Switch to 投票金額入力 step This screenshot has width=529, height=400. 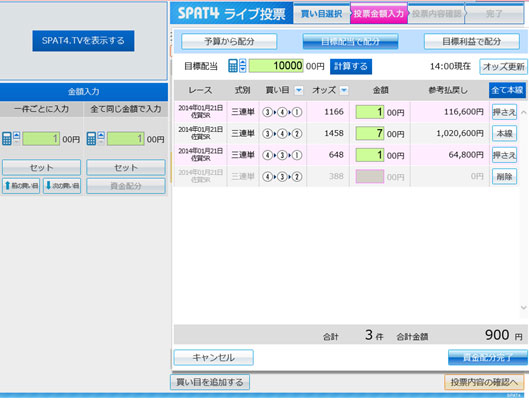pos(379,14)
